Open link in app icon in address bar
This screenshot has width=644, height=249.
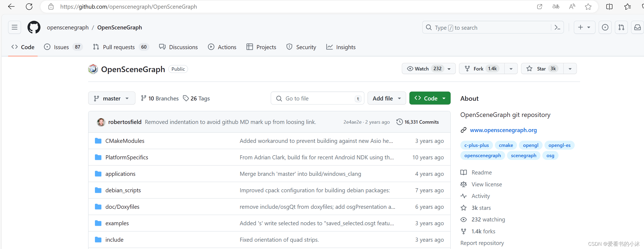pos(540,6)
